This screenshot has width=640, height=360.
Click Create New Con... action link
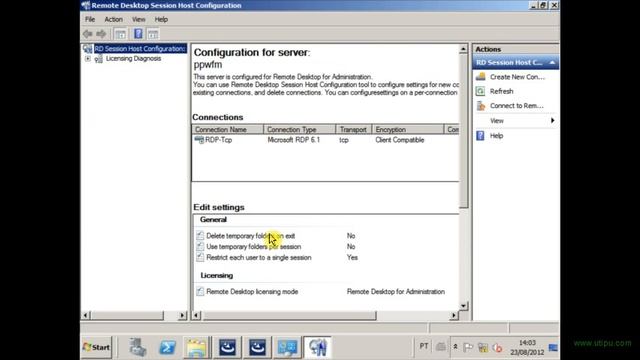pos(517,77)
